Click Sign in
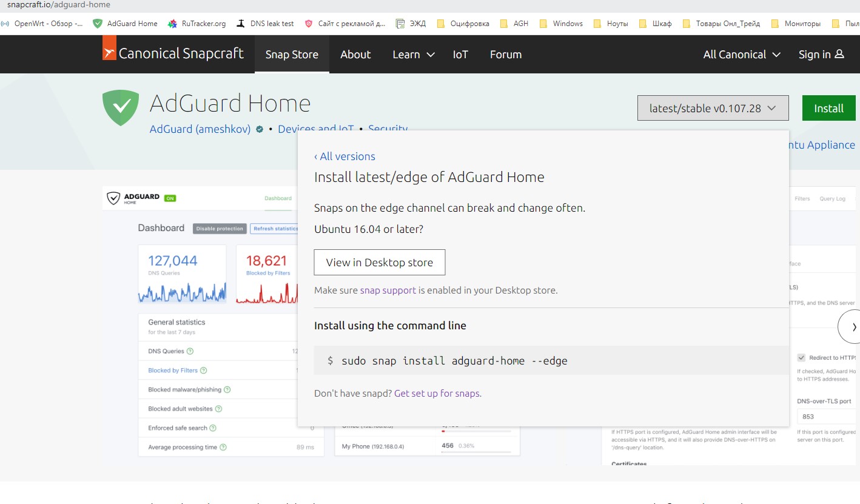This screenshot has height=504, width=860. coord(821,54)
